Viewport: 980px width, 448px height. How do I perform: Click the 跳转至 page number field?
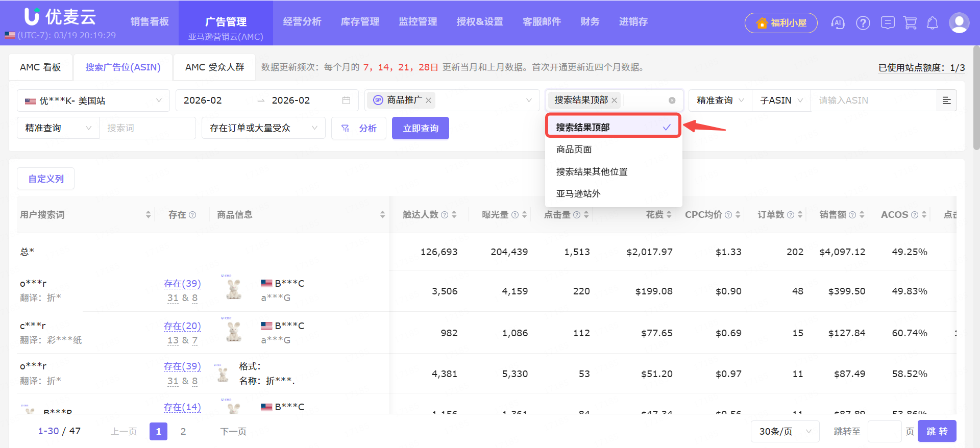pos(885,432)
